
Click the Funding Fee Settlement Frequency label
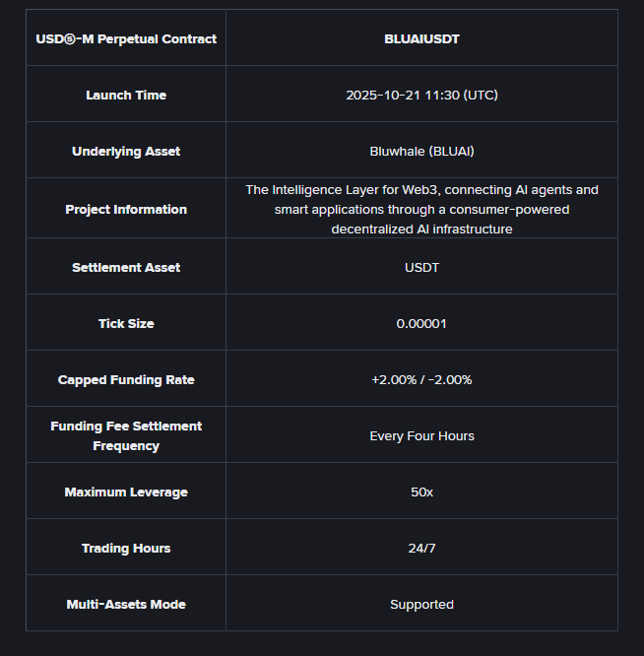coord(126,436)
